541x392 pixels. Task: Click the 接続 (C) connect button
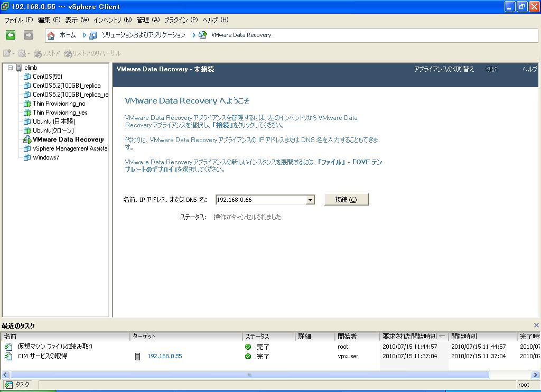pyautogui.click(x=347, y=200)
